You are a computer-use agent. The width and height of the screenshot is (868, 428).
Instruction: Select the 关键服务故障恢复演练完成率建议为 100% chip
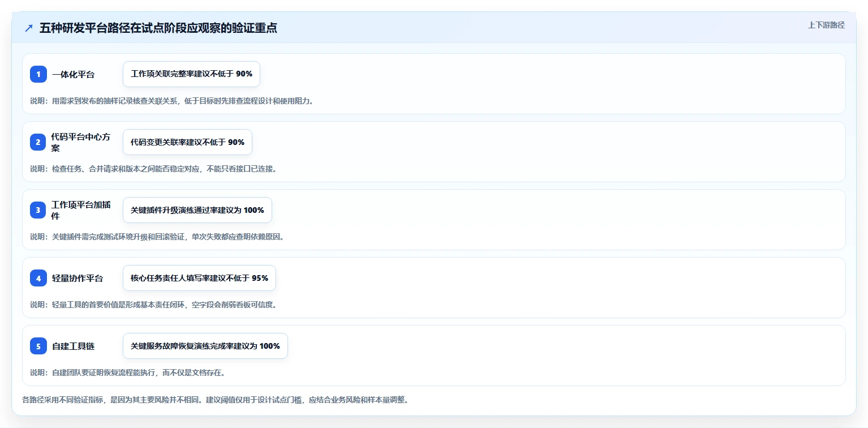coord(205,346)
